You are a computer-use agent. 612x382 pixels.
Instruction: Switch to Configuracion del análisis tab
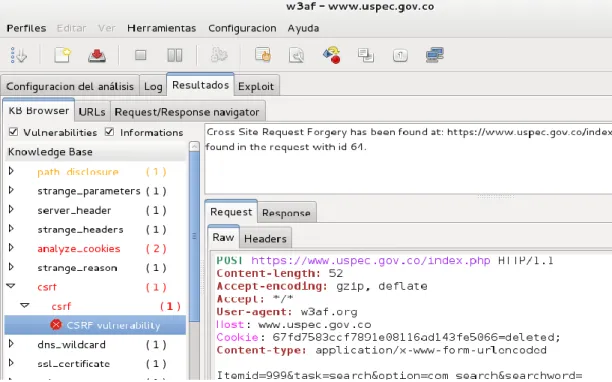(70, 86)
